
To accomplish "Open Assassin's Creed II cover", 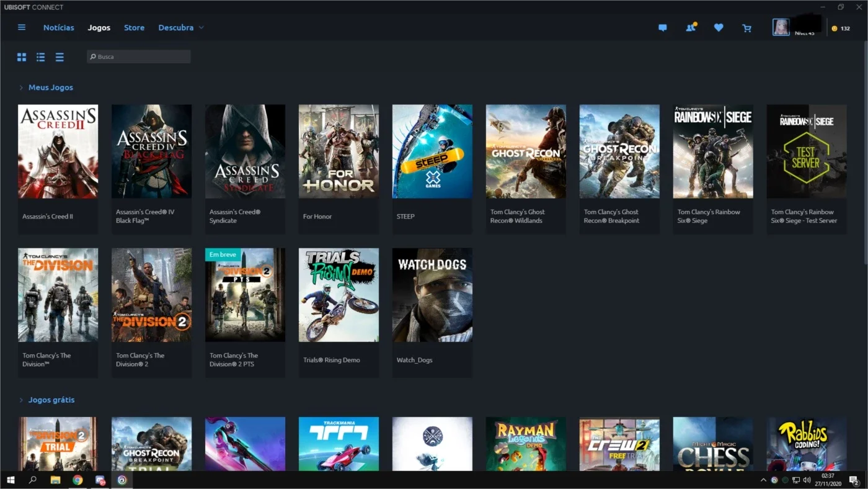I will point(58,151).
